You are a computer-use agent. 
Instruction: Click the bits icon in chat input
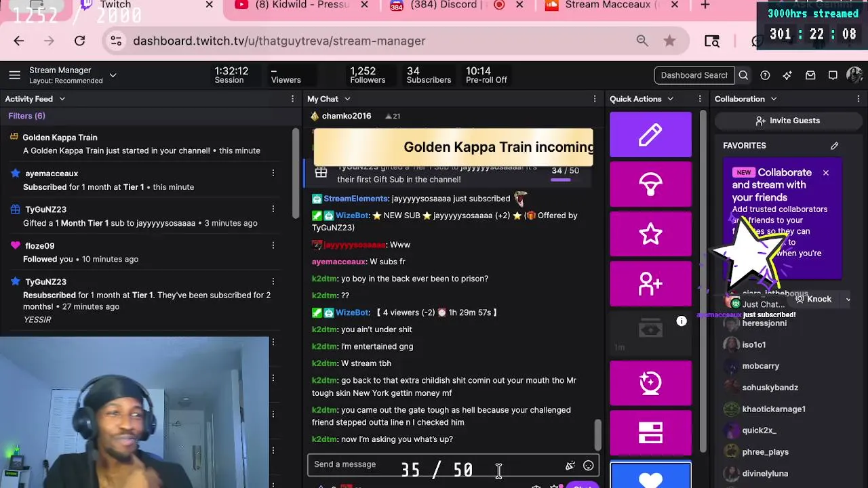pyautogui.click(x=570, y=466)
